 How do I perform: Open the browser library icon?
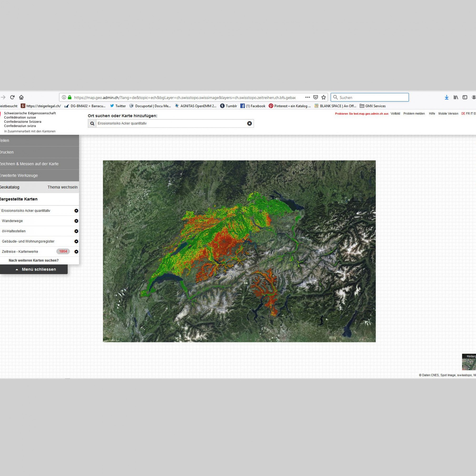[x=456, y=97]
